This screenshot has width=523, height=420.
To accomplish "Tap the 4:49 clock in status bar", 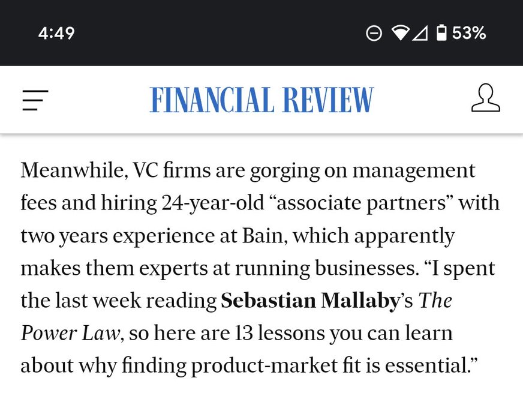I will (x=56, y=33).
